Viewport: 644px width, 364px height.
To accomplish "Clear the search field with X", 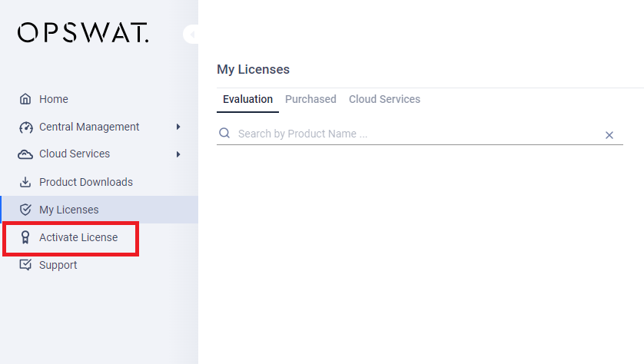I will click(609, 135).
